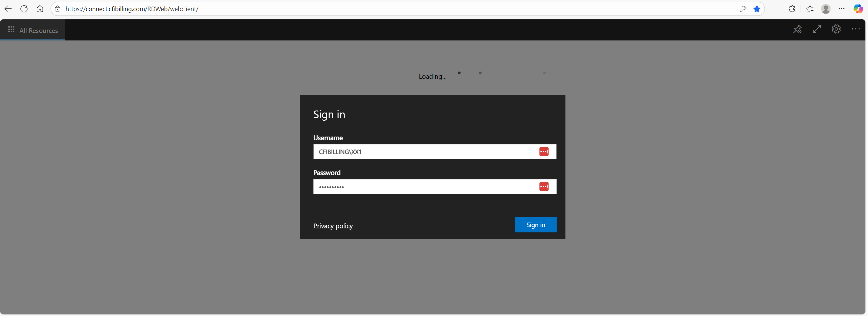
Task: Go to browser home page icon
Action: pos(40,9)
